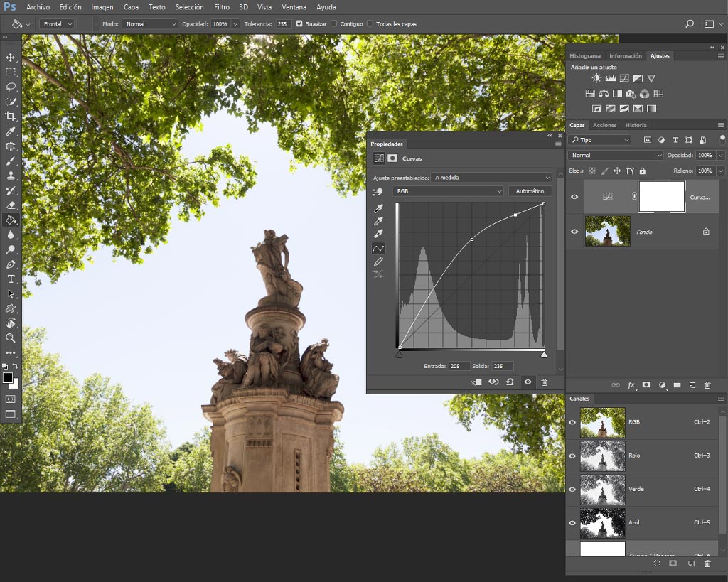
Task: Click the Entrada value field
Action: tap(459, 366)
